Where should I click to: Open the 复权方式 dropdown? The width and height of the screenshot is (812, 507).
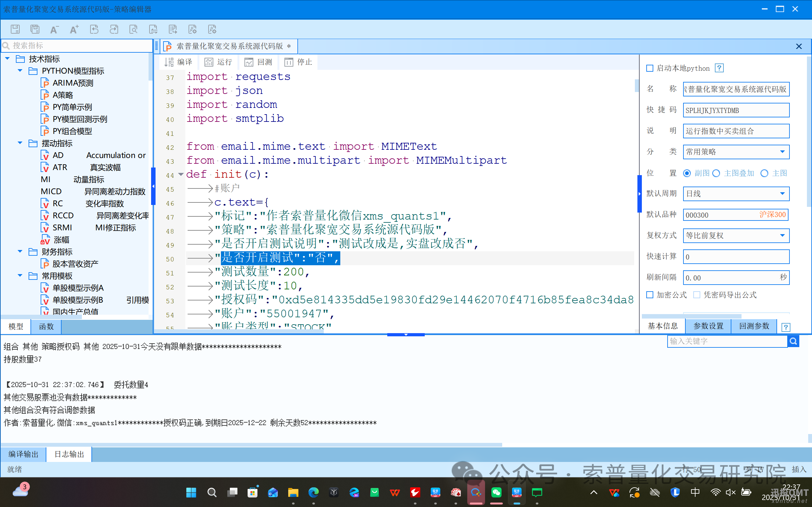[782, 235]
